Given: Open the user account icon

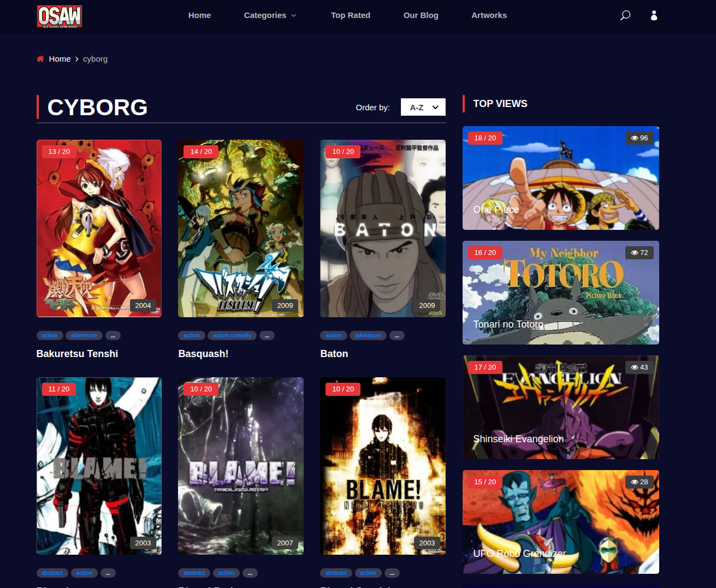Looking at the screenshot, I should tap(654, 15).
